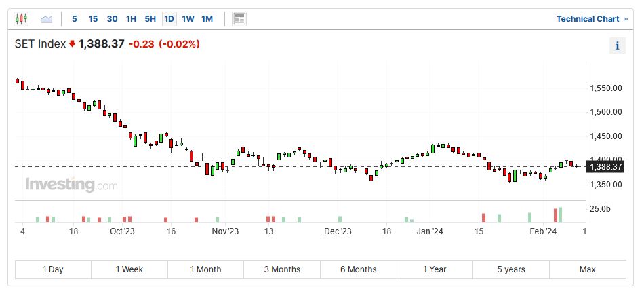Click the 1,550.00 price axis label
The height and width of the screenshot is (298, 644).
tap(605, 88)
